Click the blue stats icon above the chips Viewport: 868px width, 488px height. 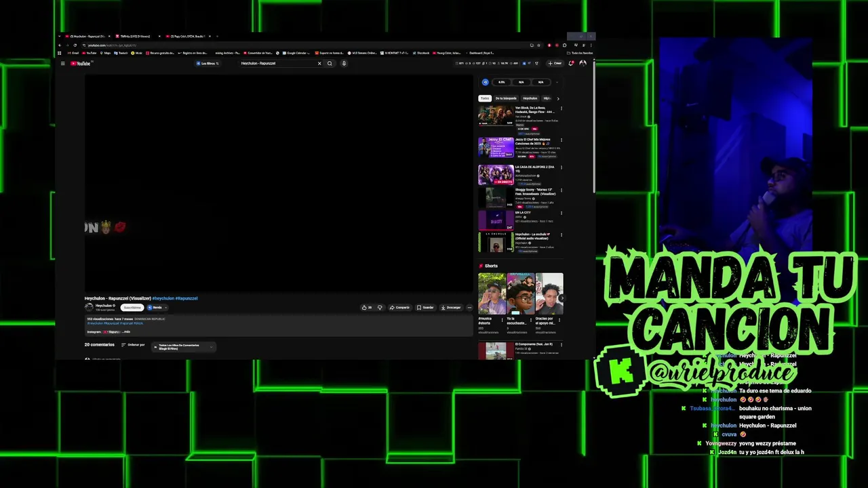(x=485, y=82)
